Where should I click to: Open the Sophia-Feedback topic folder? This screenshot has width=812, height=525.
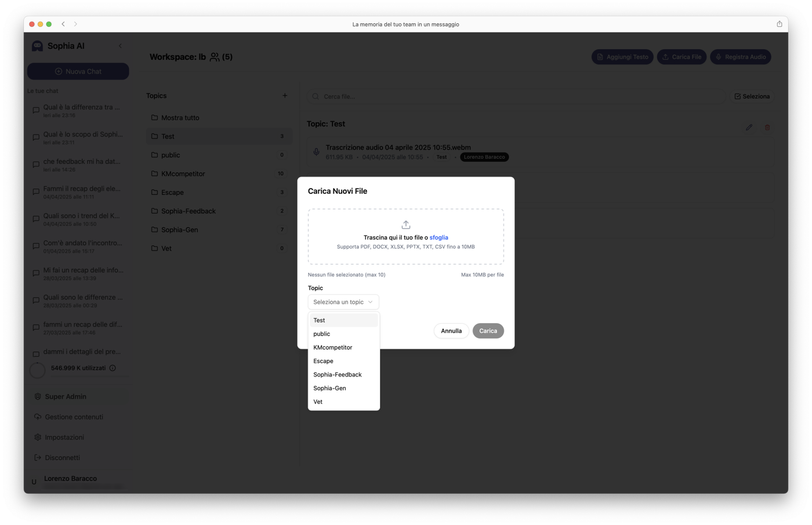click(219, 211)
